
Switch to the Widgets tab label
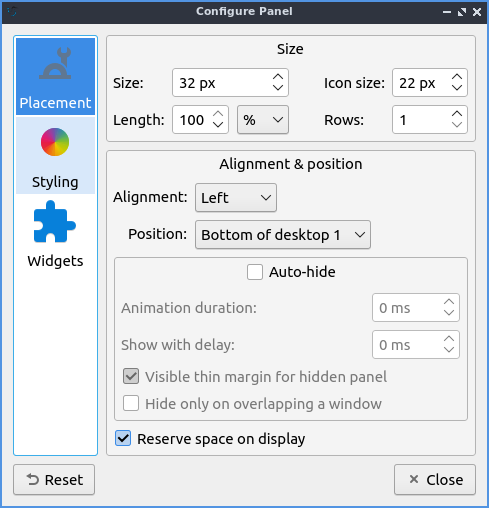click(55, 261)
